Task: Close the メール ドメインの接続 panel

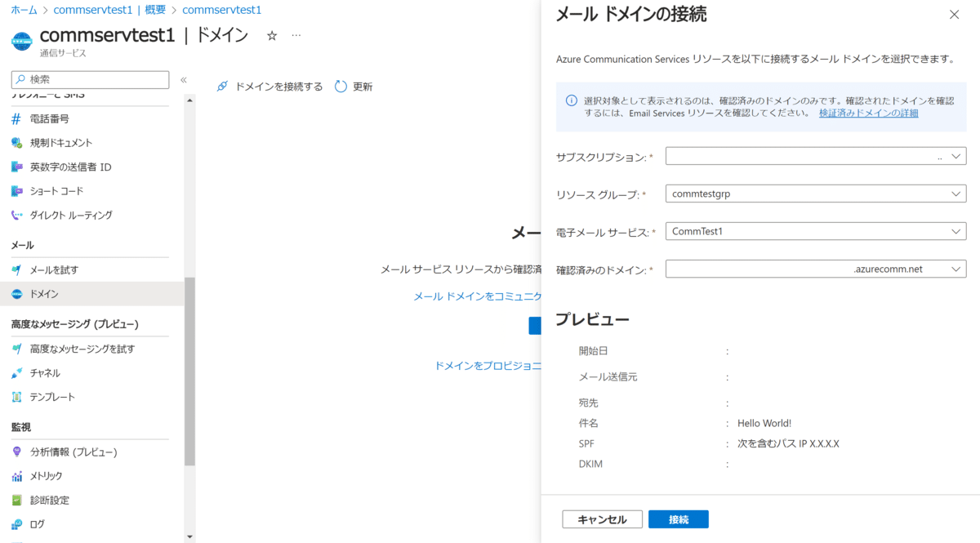Action: [954, 15]
